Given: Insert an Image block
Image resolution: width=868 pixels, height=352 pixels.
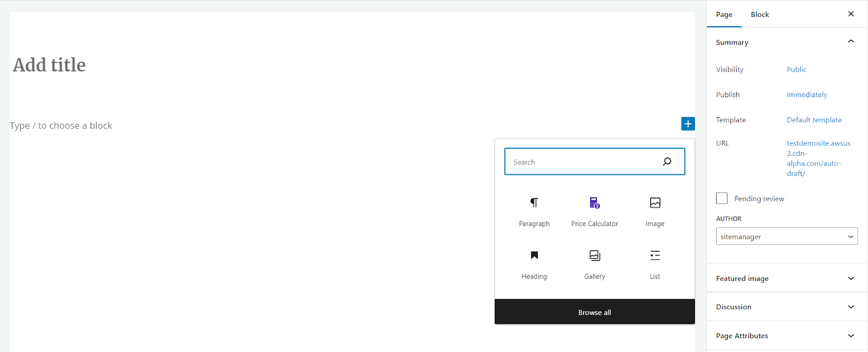Looking at the screenshot, I should point(655,212).
